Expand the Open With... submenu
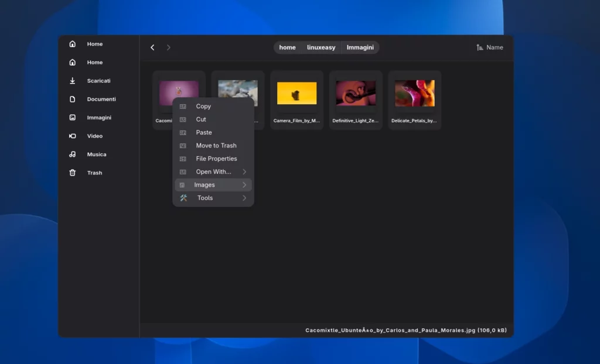600x364 pixels. pyautogui.click(x=213, y=171)
